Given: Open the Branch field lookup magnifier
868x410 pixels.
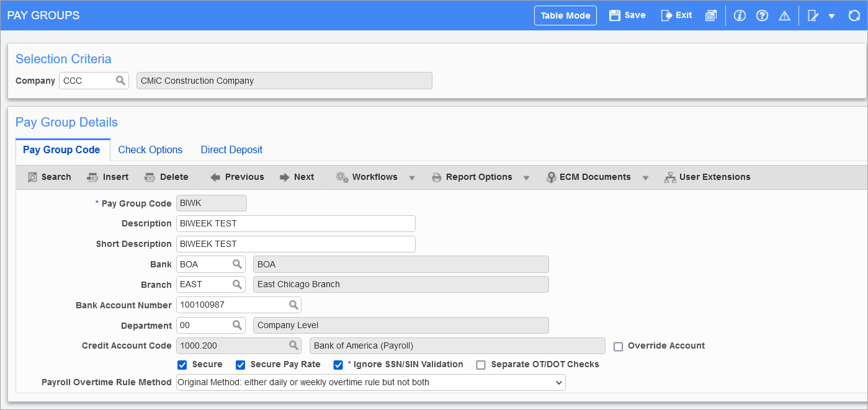Looking at the screenshot, I should pos(238,285).
